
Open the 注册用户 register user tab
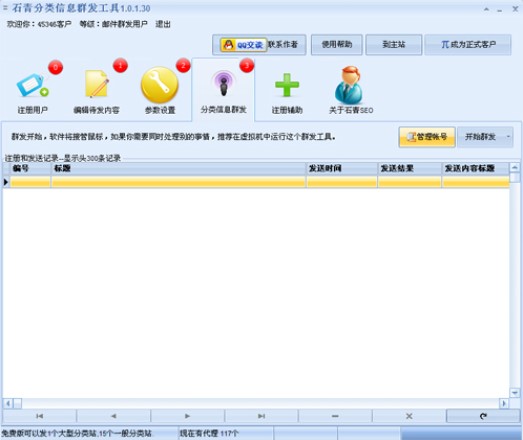pyautogui.click(x=32, y=90)
